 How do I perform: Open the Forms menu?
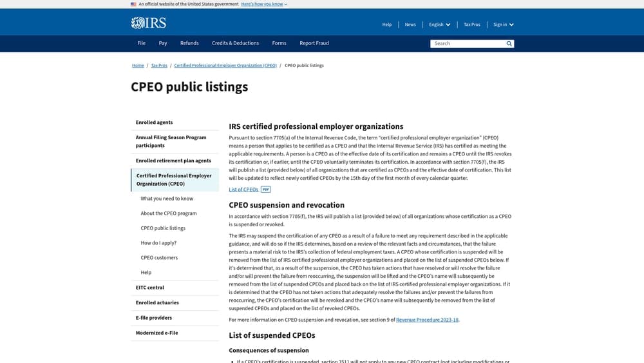click(x=279, y=43)
